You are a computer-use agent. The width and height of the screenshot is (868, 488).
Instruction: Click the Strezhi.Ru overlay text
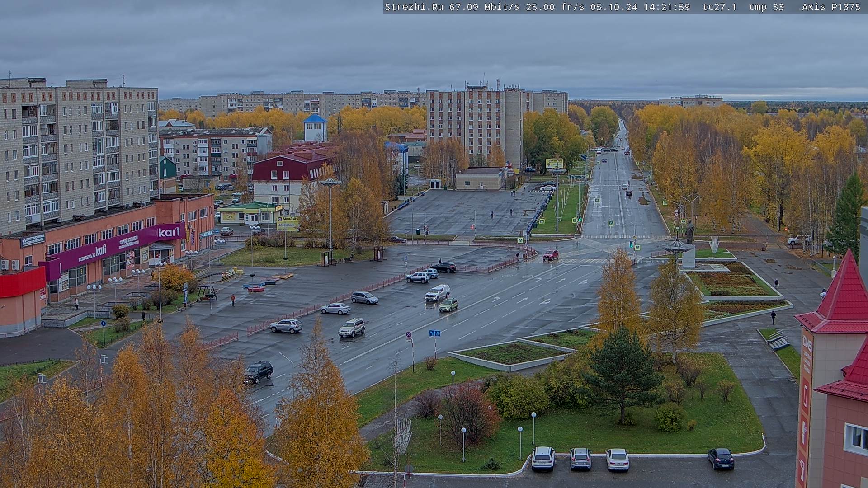coord(414,7)
